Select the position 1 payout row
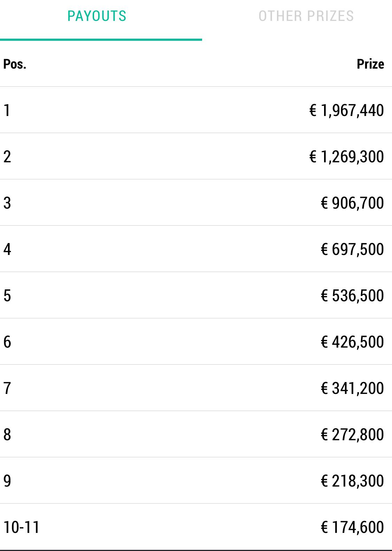The height and width of the screenshot is (551, 392). coord(196,110)
